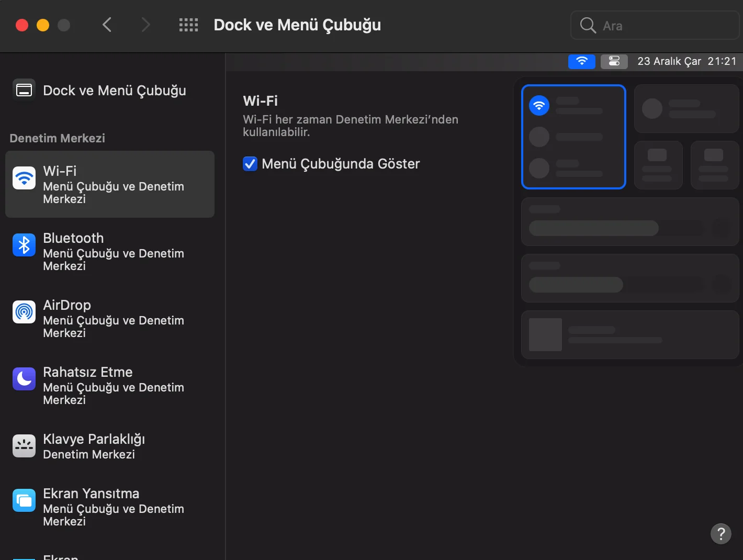Click the Bluetooth icon in sidebar
This screenshot has width=743, height=560.
click(x=24, y=245)
